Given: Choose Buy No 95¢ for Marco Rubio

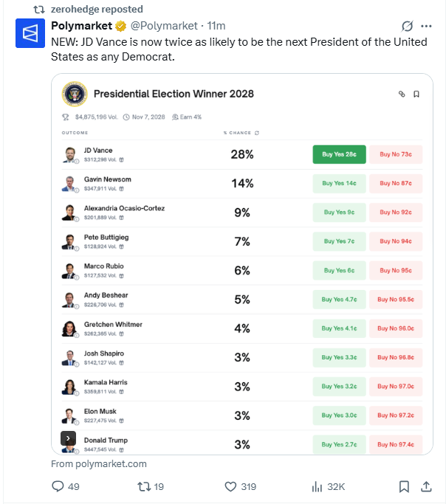Looking at the screenshot, I should [396, 270].
